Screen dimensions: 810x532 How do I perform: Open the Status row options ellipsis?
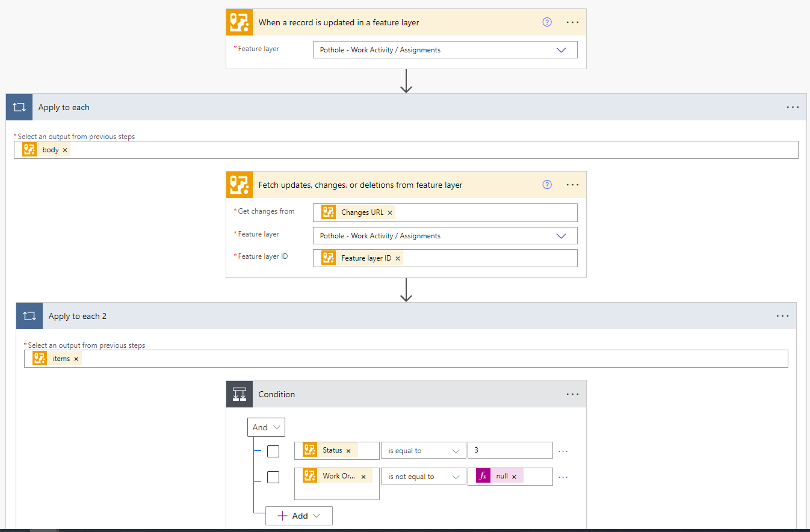pos(563,451)
